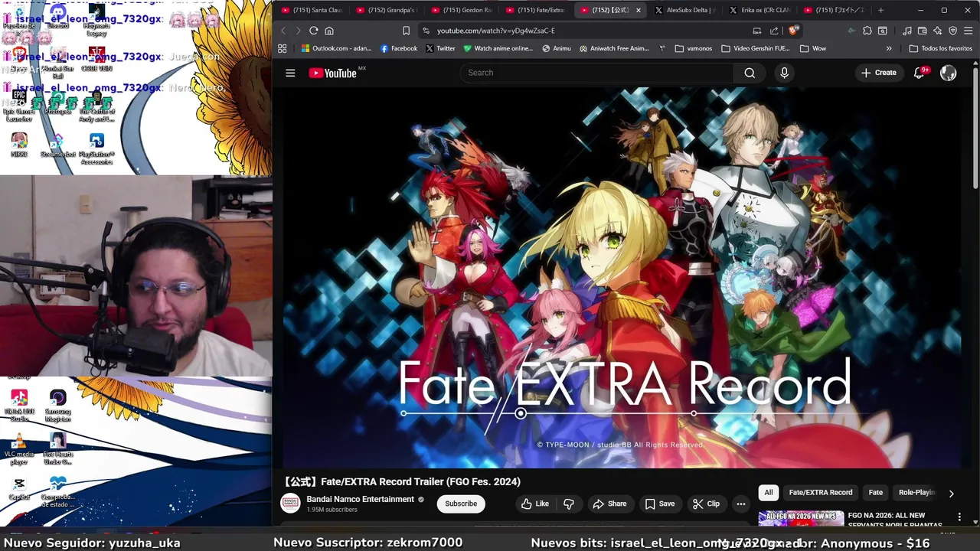Click the YouTube search magnifier button
This screenshot has width=980, height=551.
(750, 73)
